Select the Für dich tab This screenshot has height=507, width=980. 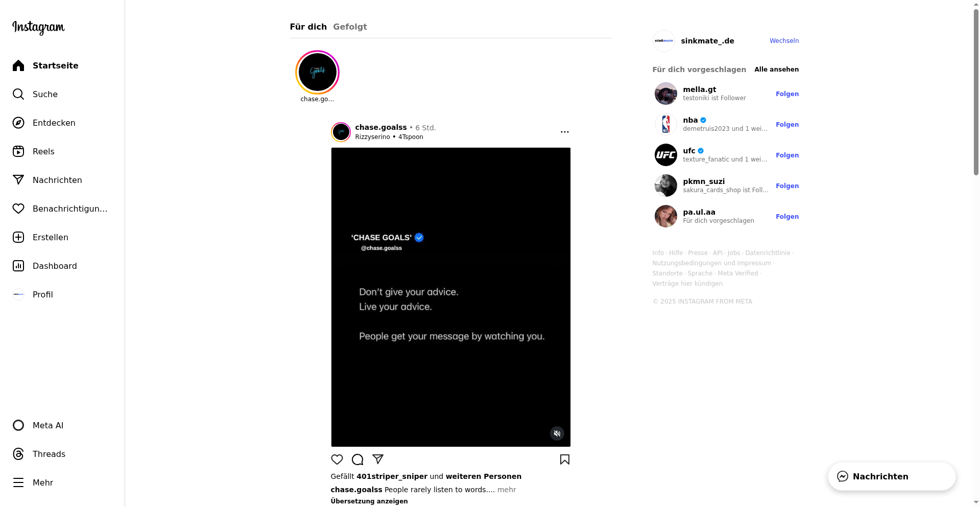pos(308,27)
